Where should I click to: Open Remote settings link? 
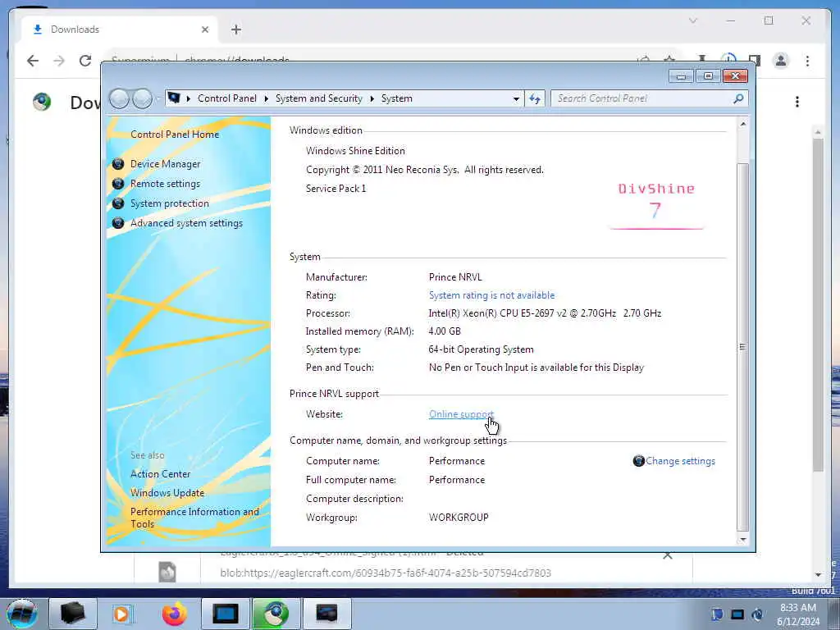(165, 184)
